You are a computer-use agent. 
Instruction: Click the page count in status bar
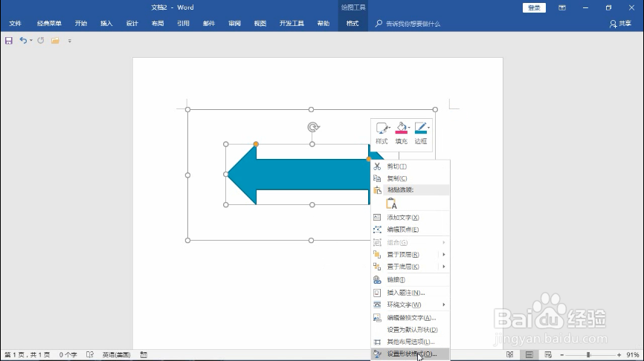(27, 354)
